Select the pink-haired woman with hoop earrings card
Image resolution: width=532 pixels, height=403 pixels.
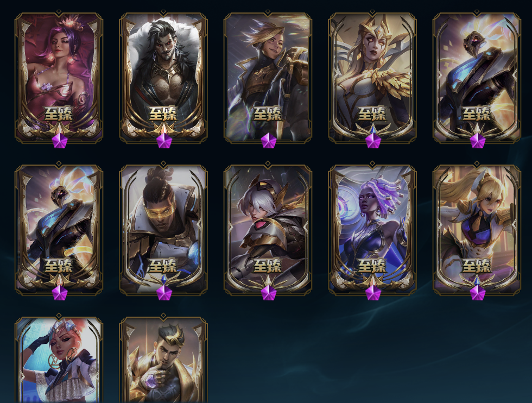(59, 360)
